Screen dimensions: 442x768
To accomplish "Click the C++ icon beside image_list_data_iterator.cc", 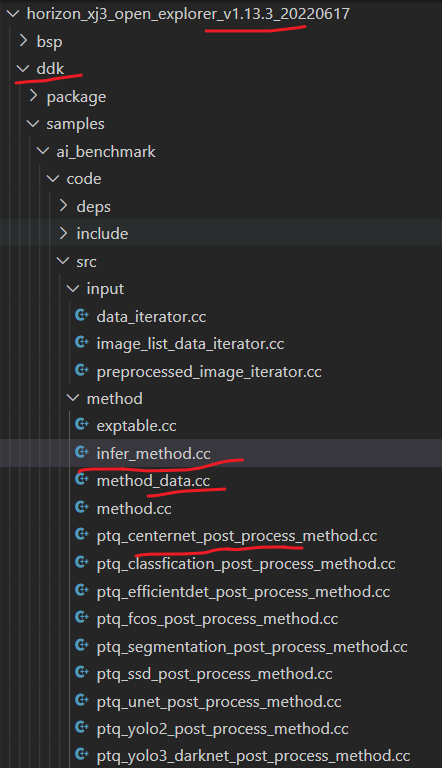I will (82, 343).
